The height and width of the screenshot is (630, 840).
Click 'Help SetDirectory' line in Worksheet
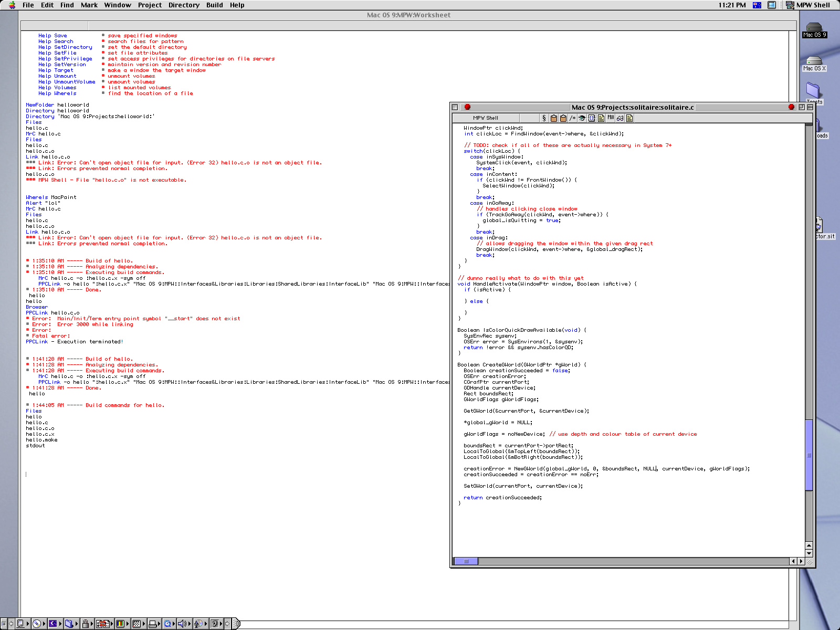(x=65, y=47)
